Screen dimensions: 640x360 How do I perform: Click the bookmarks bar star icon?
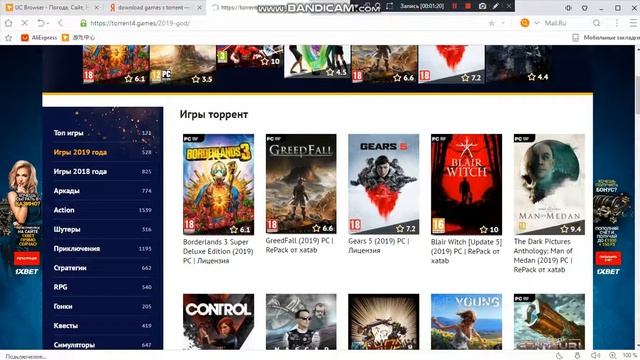(8, 38)
